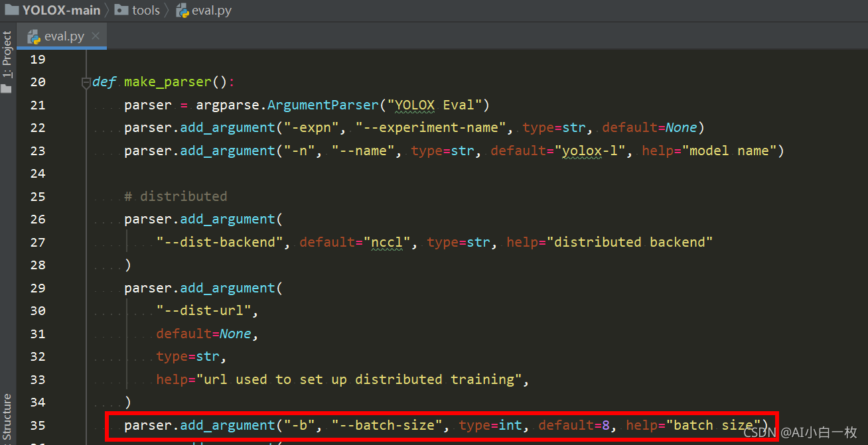Click the Python icon on eval.py tab
The height and width of the screenshot is (445, 868).
[x=34, y=36]
